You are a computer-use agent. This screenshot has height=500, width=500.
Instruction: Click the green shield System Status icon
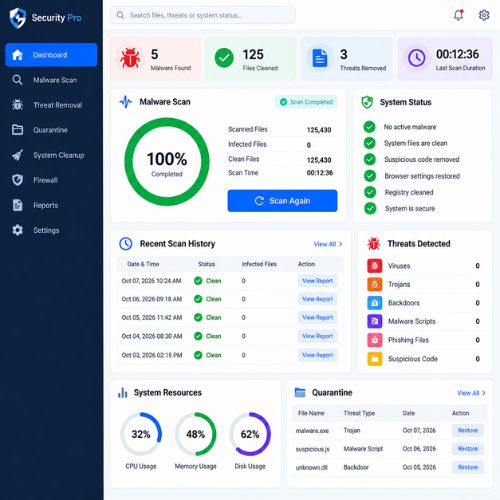(x=367, y=102)
